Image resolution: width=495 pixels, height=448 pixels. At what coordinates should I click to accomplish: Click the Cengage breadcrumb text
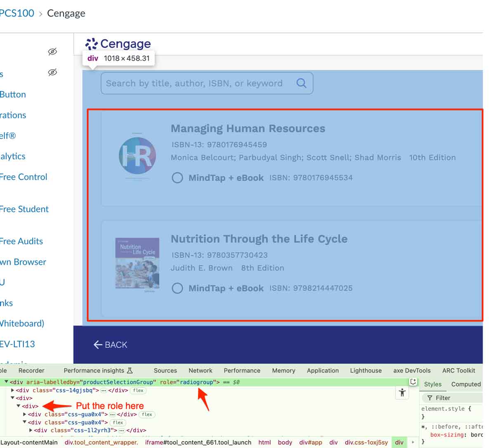pos(66,13)
